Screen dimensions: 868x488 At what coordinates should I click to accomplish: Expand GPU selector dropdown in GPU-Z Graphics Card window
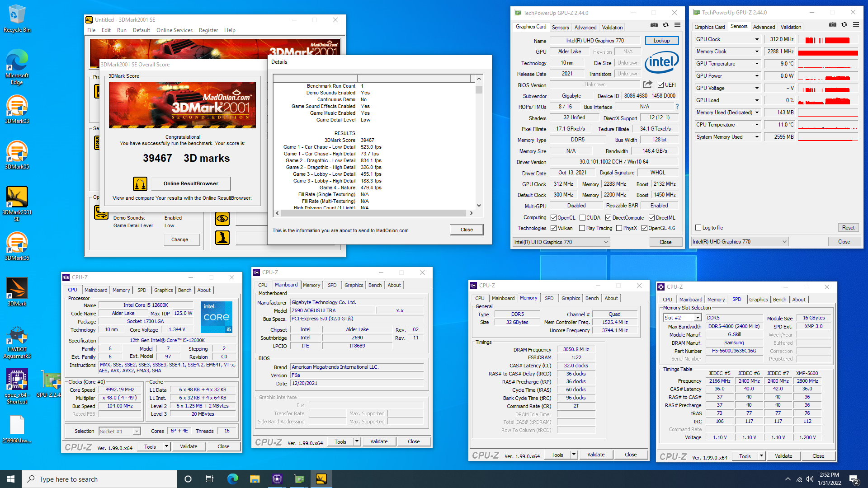(x=606, y=242)
